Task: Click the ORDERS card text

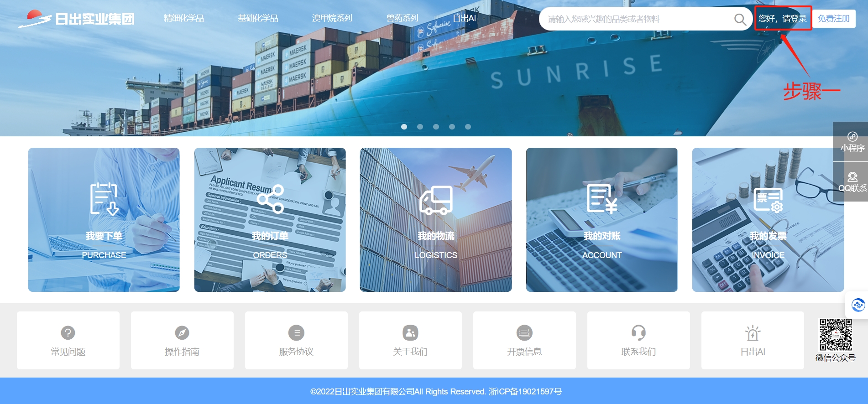Action: [270, 255]
